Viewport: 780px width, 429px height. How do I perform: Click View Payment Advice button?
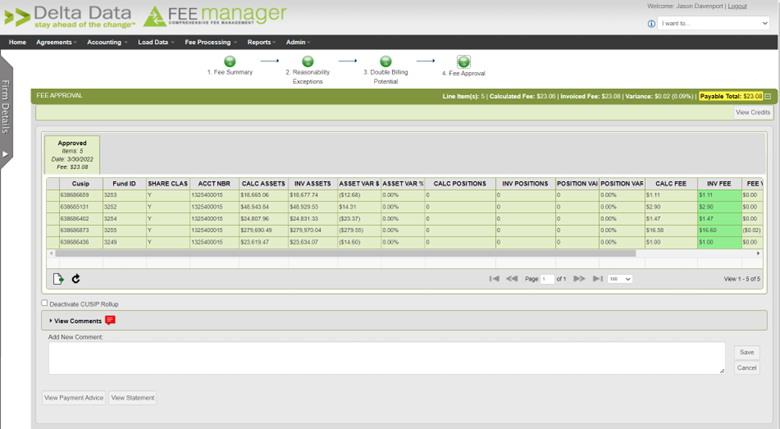(74, 398)
